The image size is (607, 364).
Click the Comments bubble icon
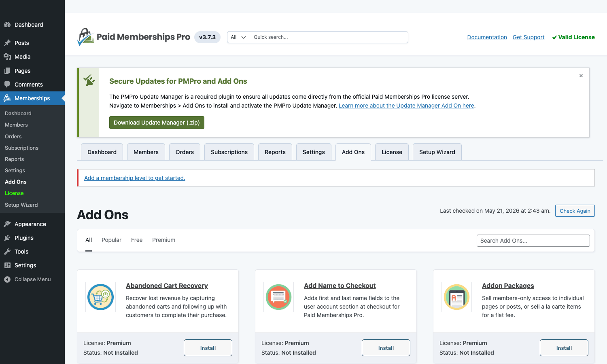(x=7, y=85)
